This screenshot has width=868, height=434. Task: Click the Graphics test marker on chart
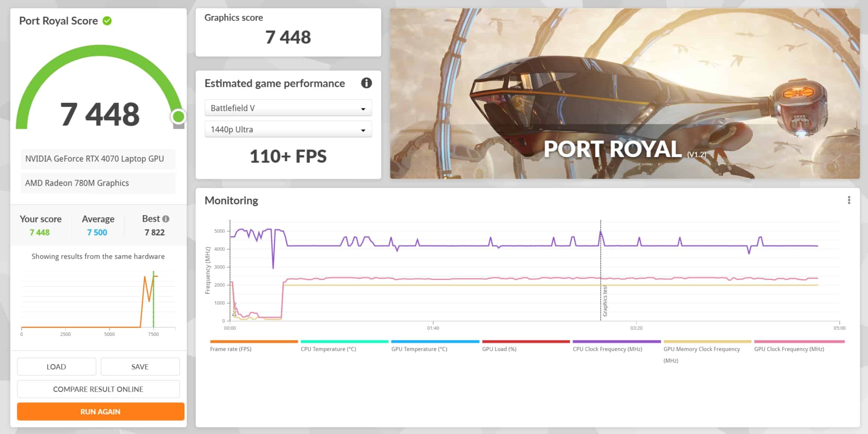(x=605, y=301)
